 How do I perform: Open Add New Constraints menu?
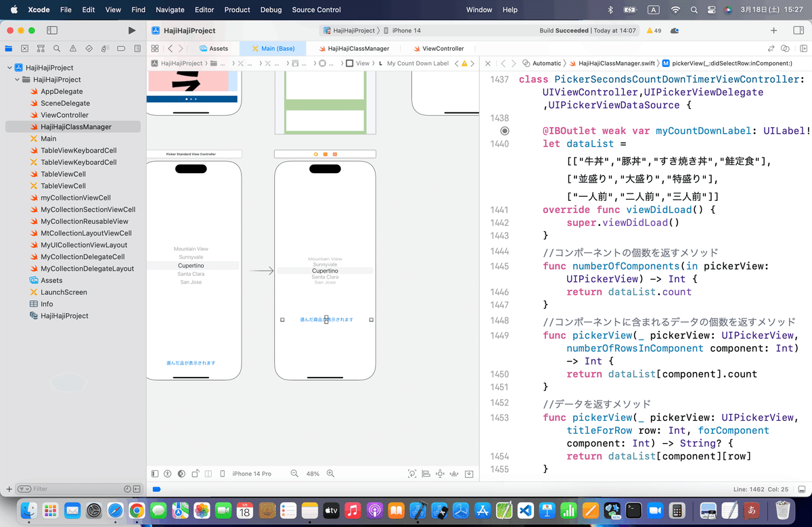point(441,474)
